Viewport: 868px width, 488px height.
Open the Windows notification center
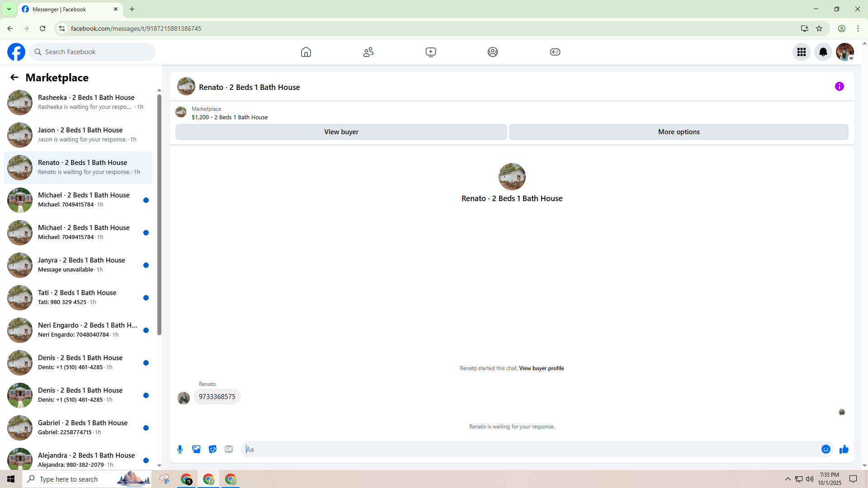(853, 479)
